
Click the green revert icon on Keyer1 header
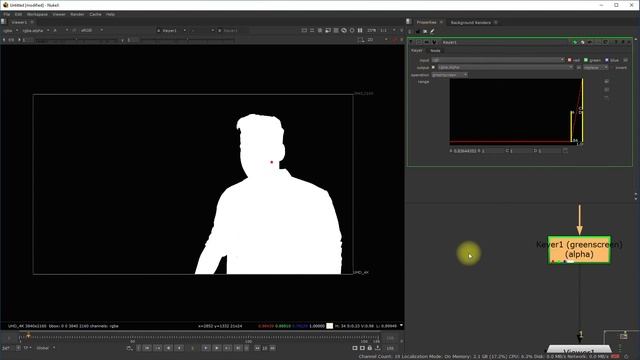click(x=575, y=42)
